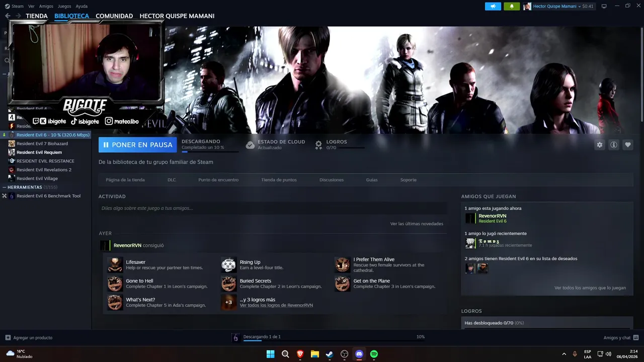This screenshot has height=362, width=644.
Task: Collapse the HERRAMIENTAS category
Action: tap(5, 187)
